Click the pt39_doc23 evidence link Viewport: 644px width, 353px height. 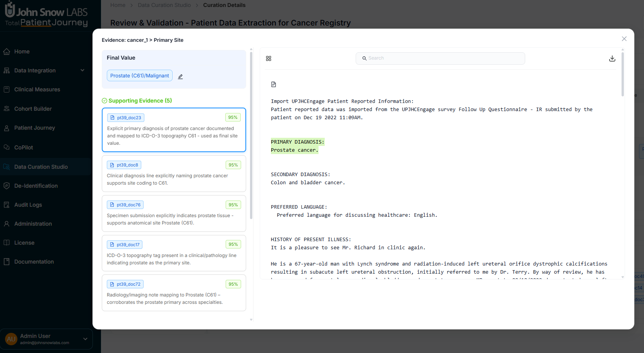(125, 117)
